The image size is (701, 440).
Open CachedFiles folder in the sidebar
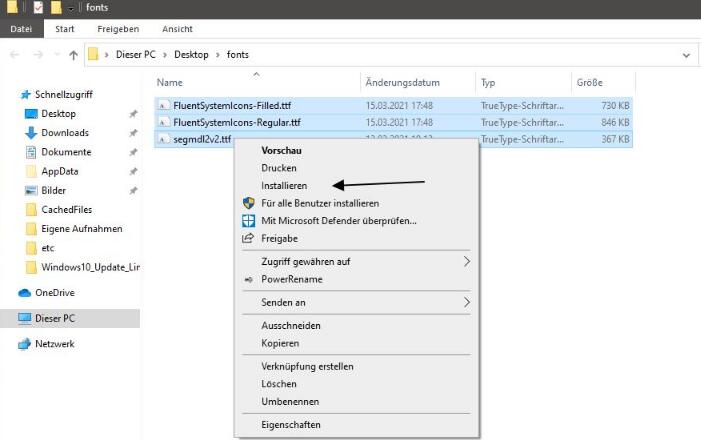[x=66, y=210]
